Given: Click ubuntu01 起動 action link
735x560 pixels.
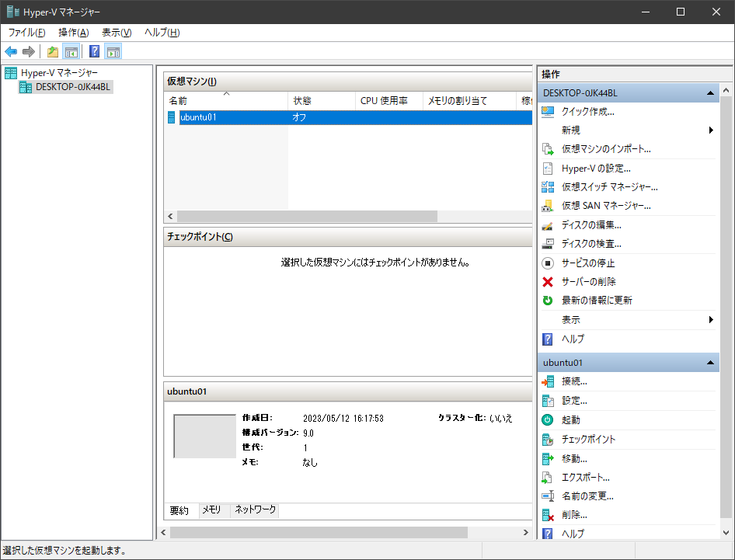Looking at the screenshot, I should tap(571, 420).
